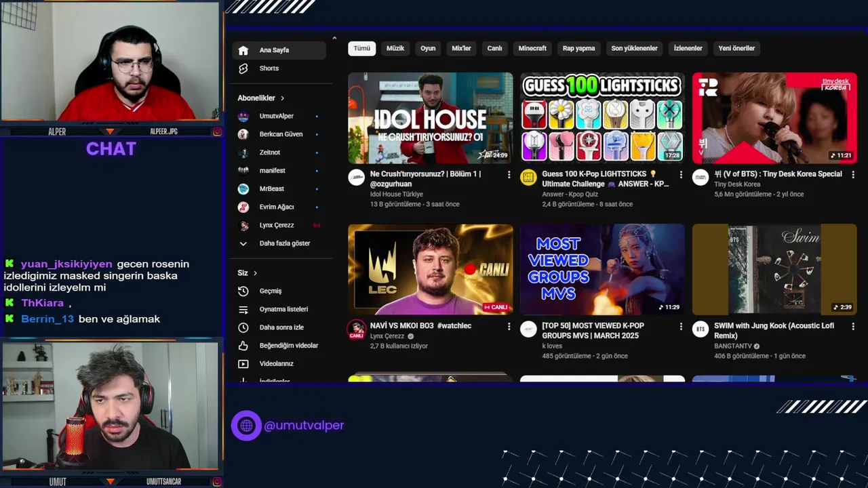868x488 pixels.
Task: Click the Videolarınız play icon
Action: pos(243,364)
